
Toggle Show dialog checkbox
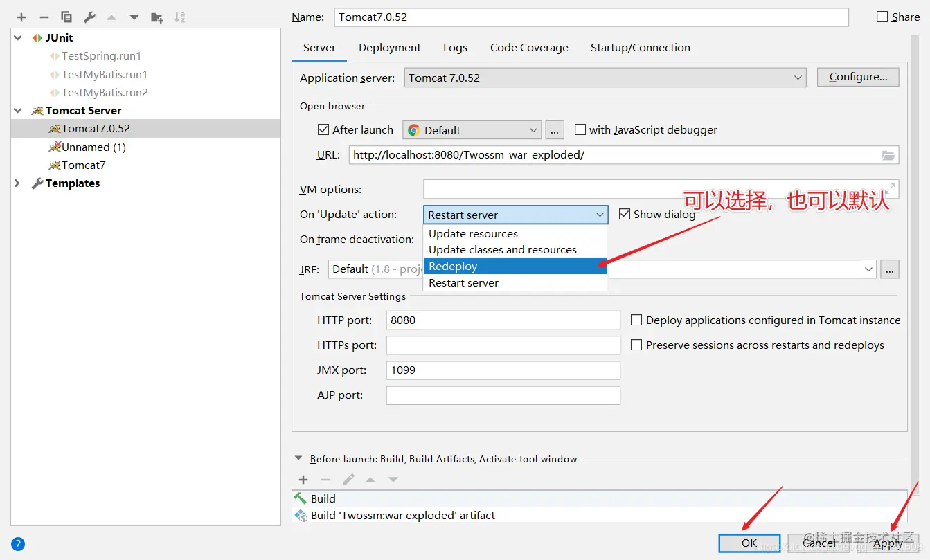click(625, 214)
